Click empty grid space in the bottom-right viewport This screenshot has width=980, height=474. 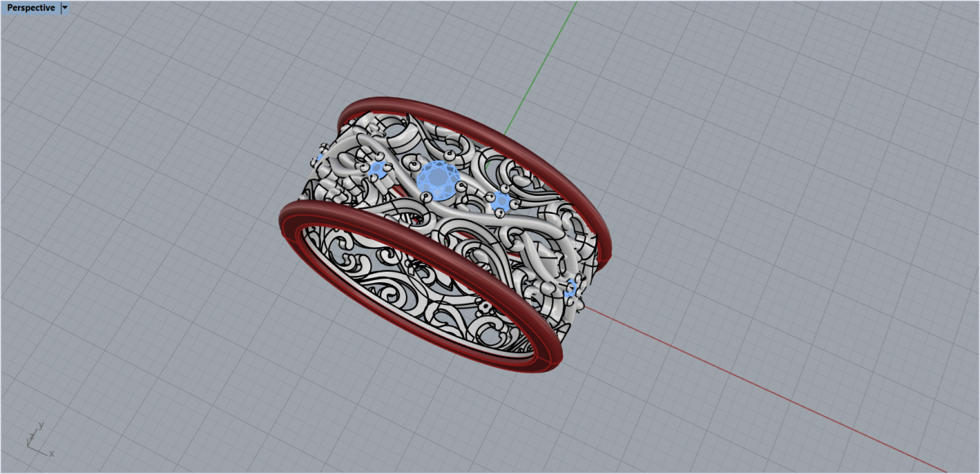point(857,408)
